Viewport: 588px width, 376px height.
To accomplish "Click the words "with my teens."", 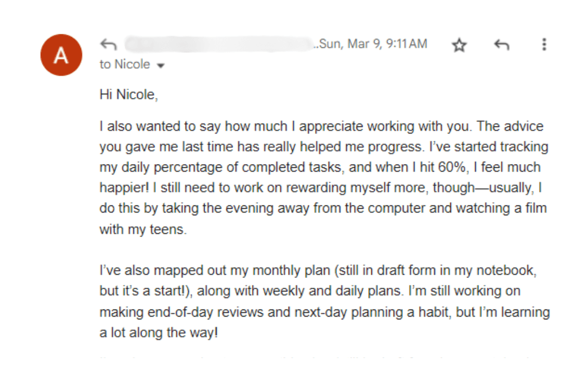I will tap(143, 229).
